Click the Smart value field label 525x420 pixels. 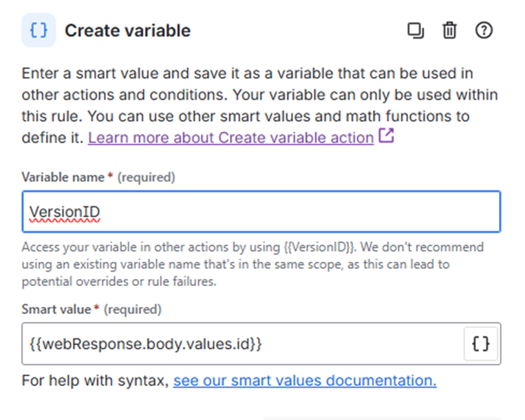coord(56,309)
